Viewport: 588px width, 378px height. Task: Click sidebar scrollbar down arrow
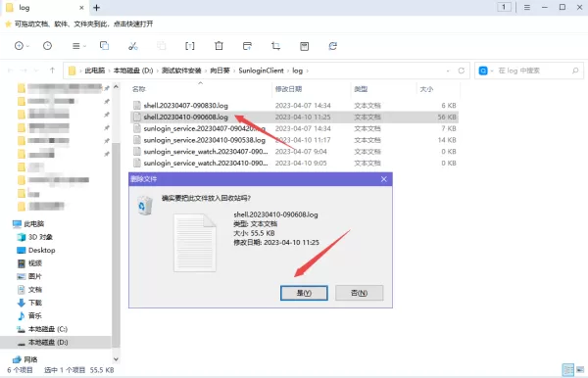click(x=116, y=358)
